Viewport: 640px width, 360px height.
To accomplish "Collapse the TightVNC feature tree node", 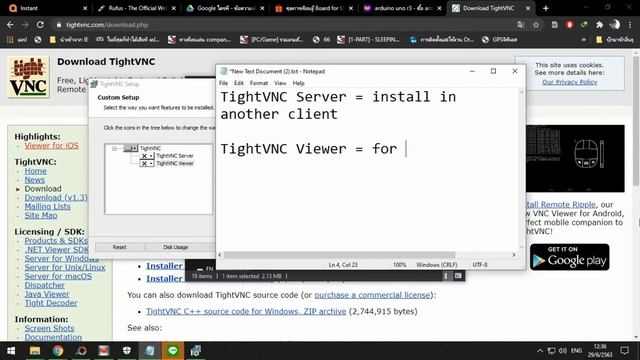I will pos(115,148).
